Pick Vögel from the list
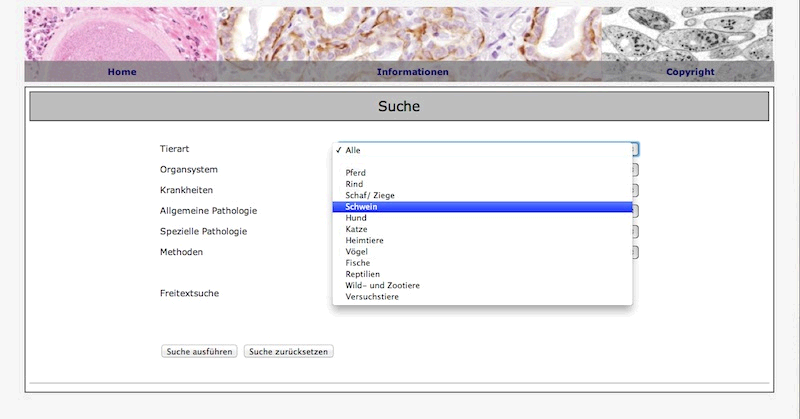This screenshot has width=800, height=419. click(x=358, y=252)
